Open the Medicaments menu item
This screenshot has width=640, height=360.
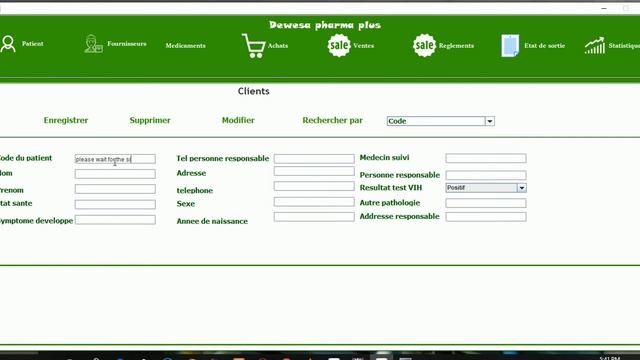[186, 46]
